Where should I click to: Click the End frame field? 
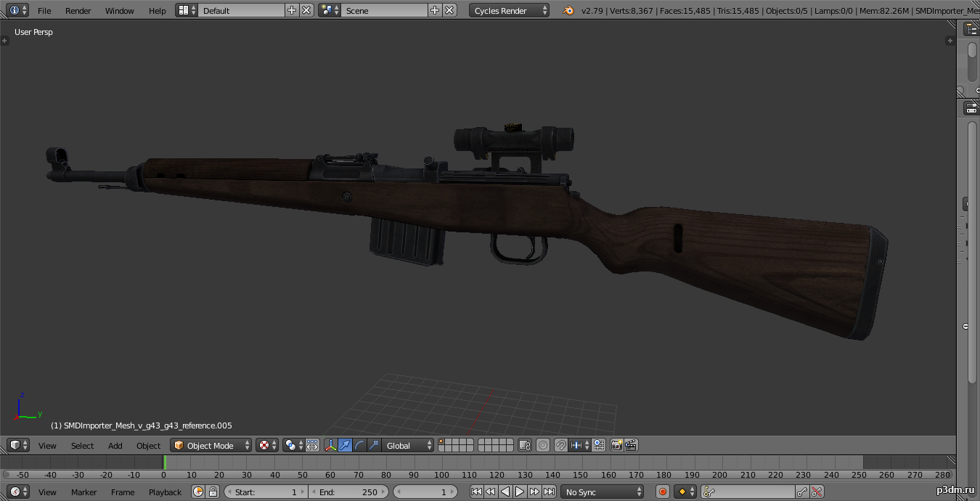[348, 492]
